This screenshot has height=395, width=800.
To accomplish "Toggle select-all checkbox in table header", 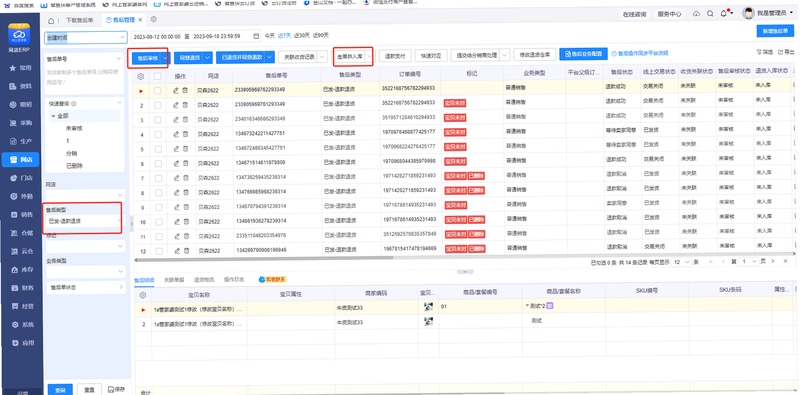I will (x=158, y=76).
